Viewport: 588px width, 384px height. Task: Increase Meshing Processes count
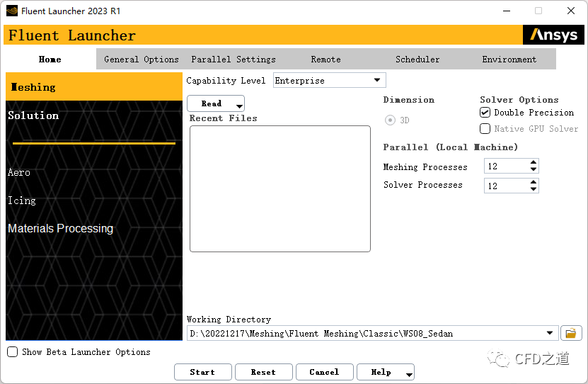534,162
